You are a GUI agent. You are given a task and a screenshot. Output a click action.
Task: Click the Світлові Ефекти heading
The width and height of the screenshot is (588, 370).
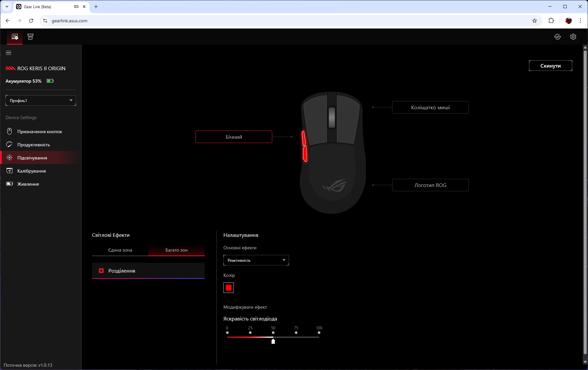pos(111,235)
